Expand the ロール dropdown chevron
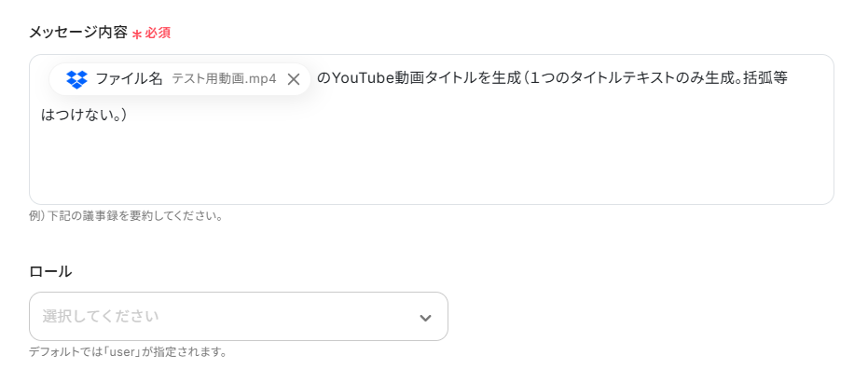 coord(425,318)
